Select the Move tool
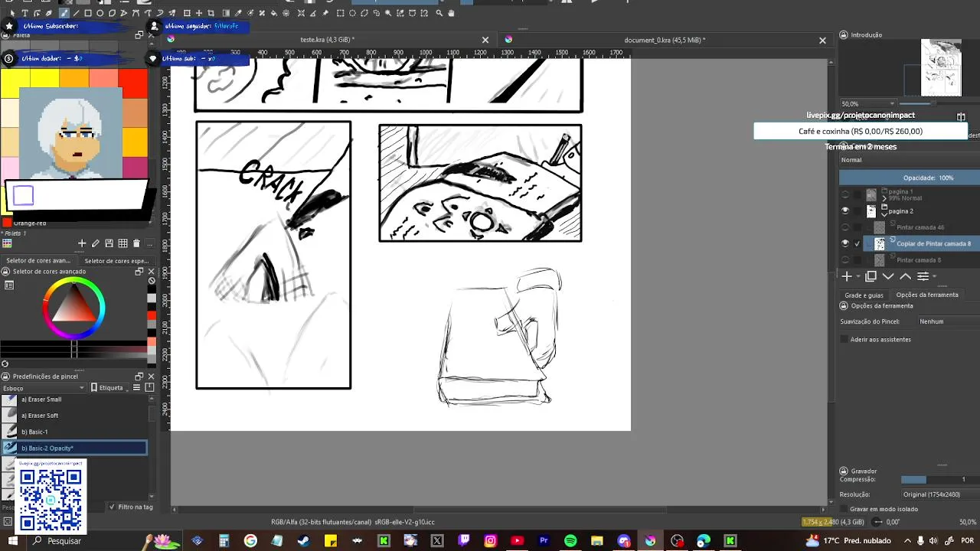The height and width of the screenshot is (551, 980). (199, 13)
